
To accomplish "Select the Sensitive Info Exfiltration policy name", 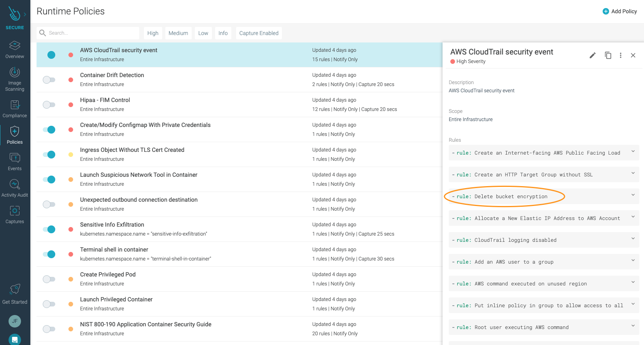I will coord(112,225).
